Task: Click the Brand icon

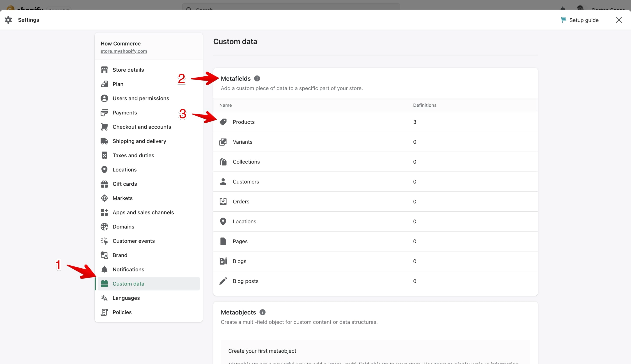Action: [x=104, y=255]
